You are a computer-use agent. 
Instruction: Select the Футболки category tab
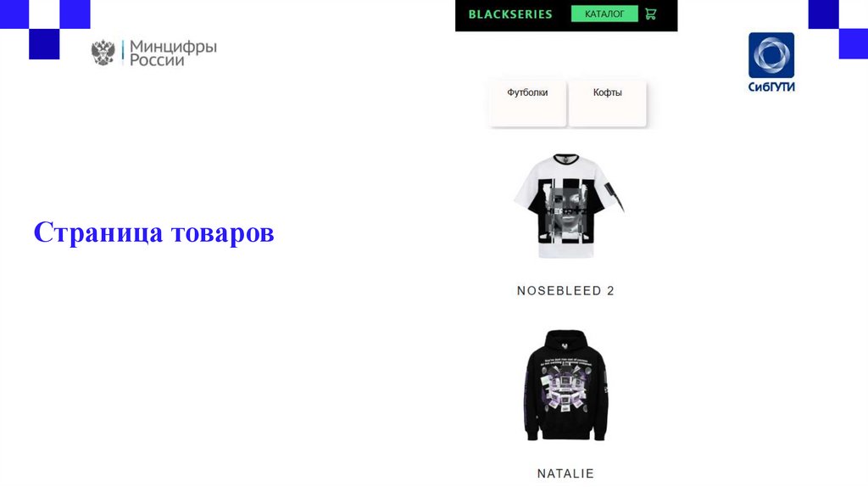point(527,103)
